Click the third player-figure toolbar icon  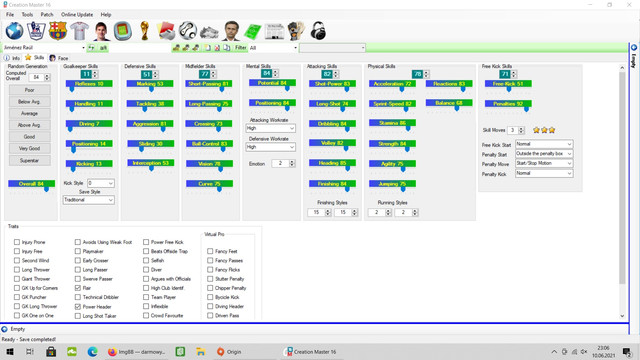coord(196,48)
